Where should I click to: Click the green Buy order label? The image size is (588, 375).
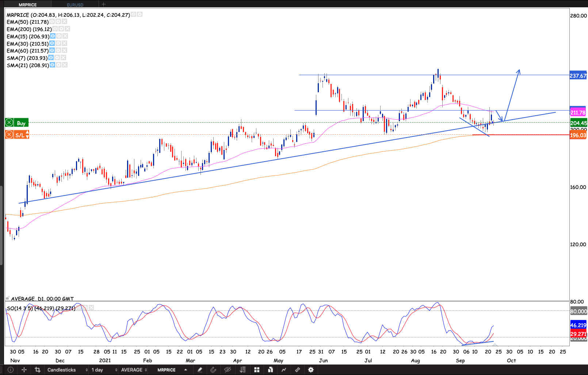point(21,123)
